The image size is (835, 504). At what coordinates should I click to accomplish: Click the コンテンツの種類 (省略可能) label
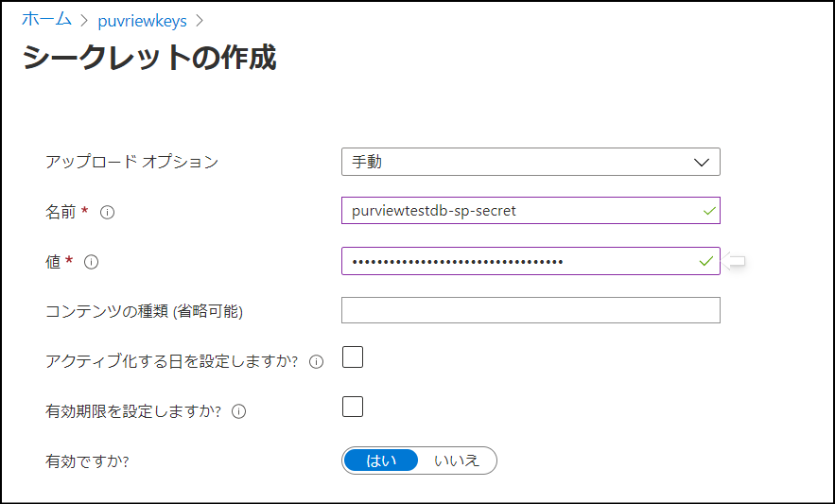[x=144, y=311]
